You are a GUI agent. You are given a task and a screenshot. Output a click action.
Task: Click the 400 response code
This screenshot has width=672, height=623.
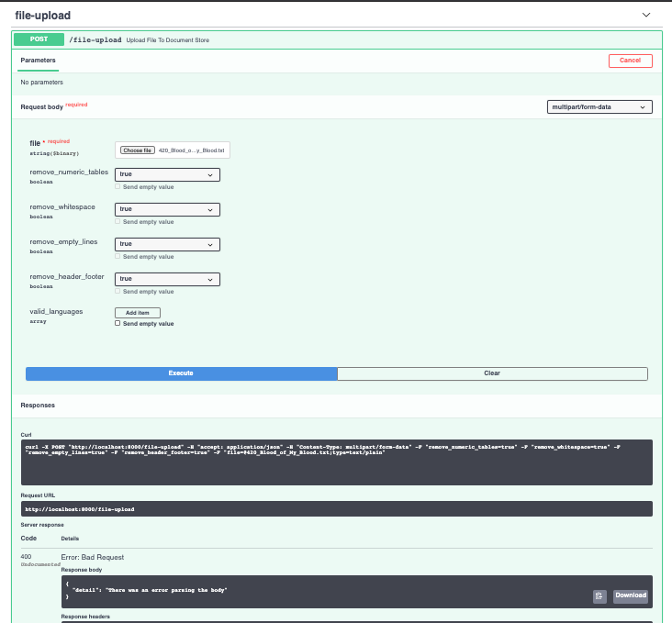point(26,557)
